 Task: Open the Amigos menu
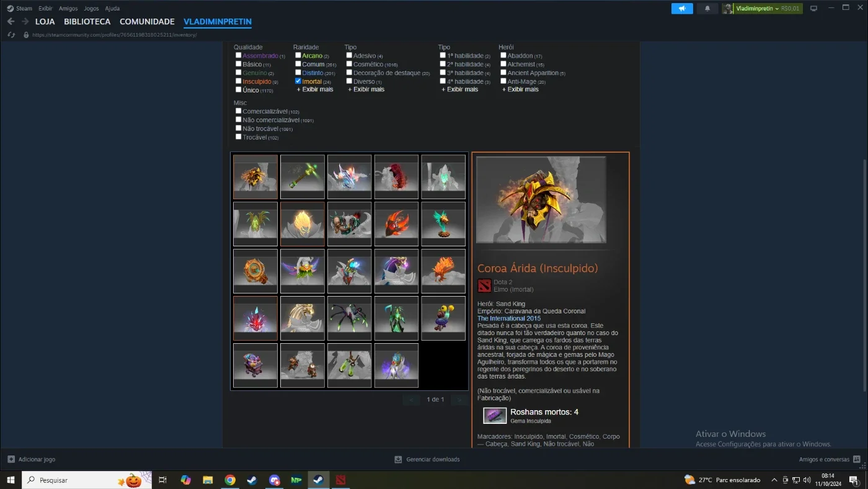point(68,9)
